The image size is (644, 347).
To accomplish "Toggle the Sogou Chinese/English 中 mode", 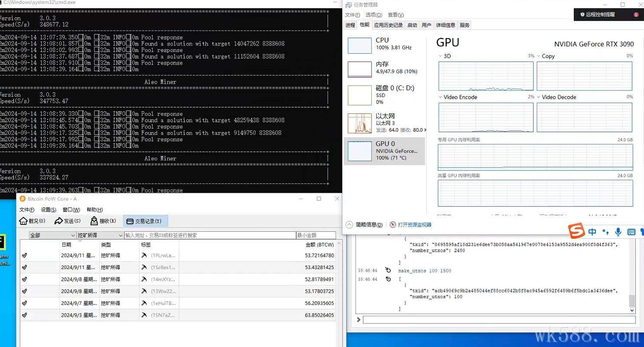I will point(592,232).
